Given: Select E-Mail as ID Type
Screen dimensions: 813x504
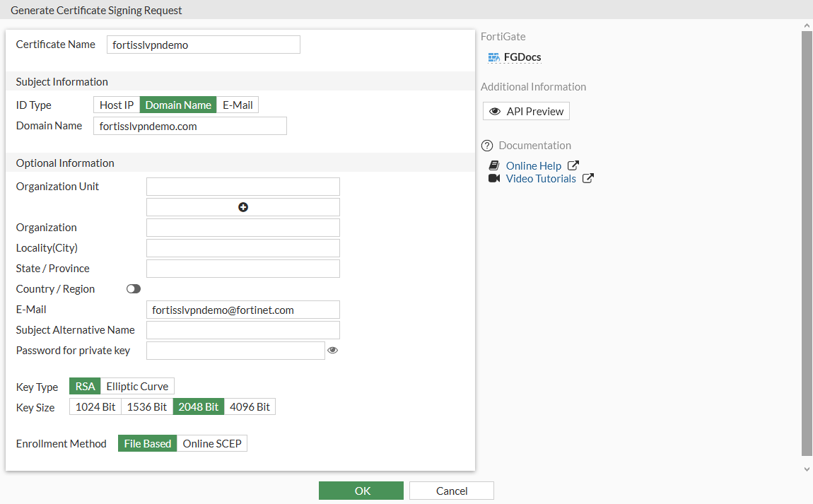Looking at the screenshot, I should 238,105.
